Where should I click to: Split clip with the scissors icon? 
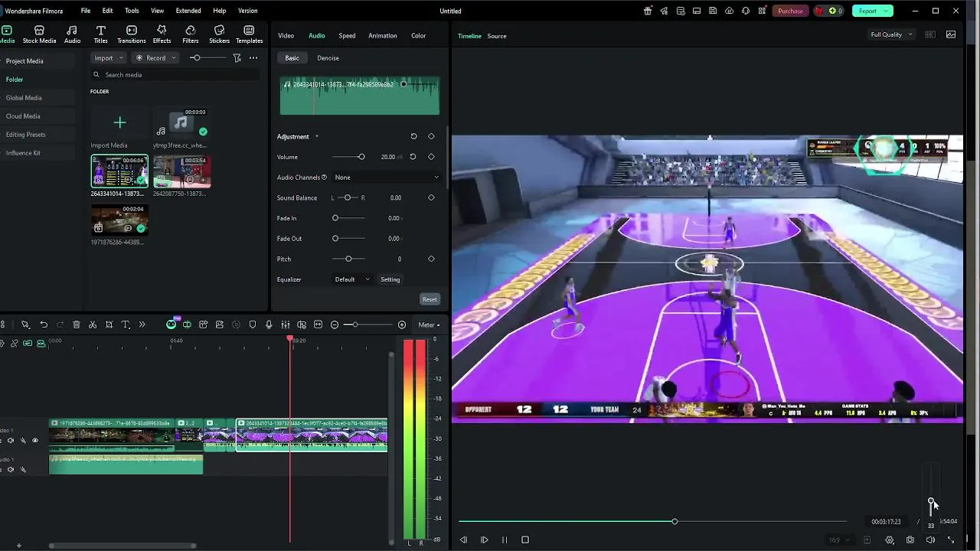point(93,324)
